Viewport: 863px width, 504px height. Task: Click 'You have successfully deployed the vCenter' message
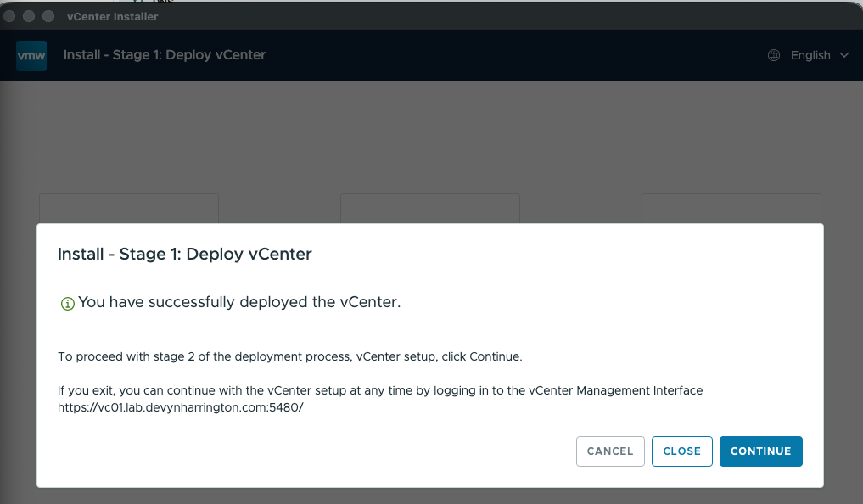coord(239,302)
